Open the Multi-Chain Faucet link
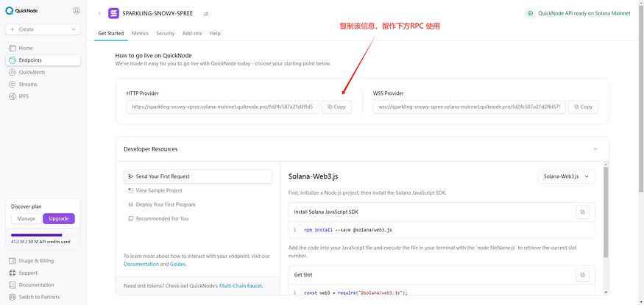 click(241, 286)
